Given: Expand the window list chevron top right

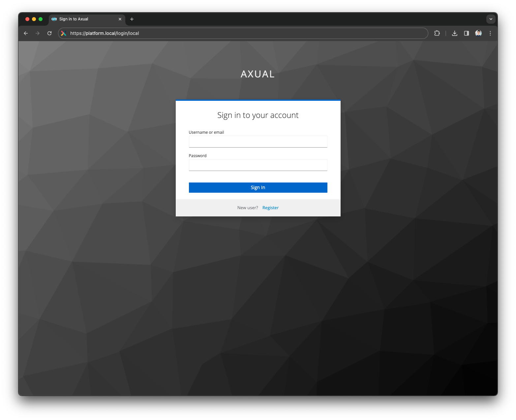Looking at the screenshot, I should coord(491,19).
